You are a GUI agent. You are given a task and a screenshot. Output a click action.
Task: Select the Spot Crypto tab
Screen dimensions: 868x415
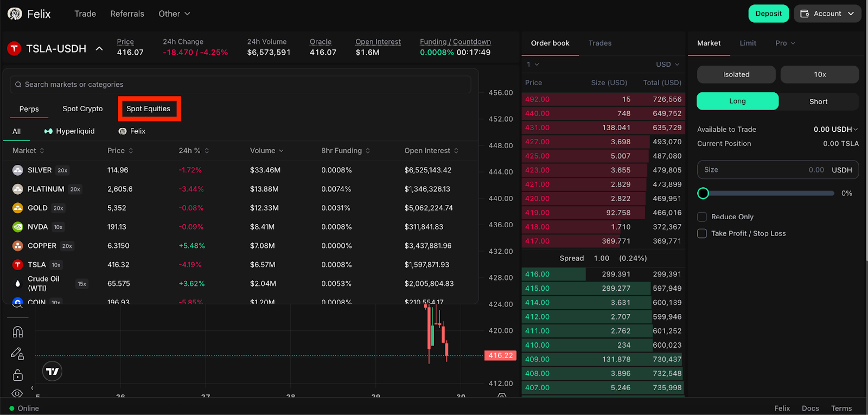coord(82,108)
